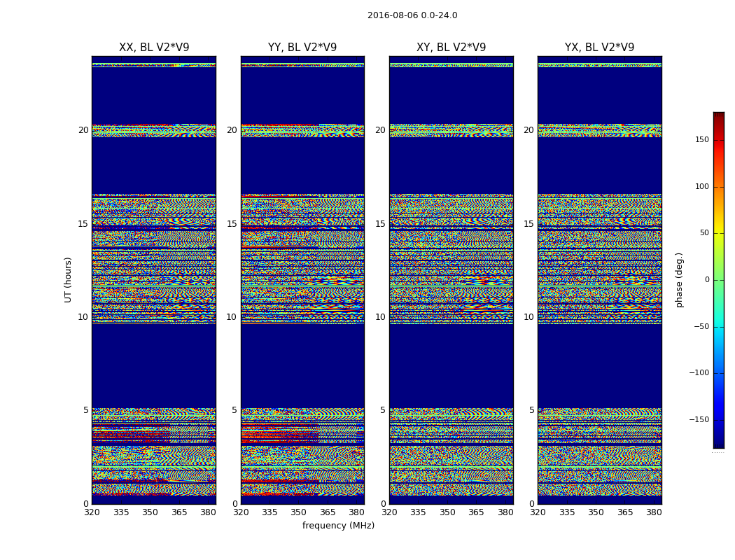Click colorbar tick label 150

(701, 139)
